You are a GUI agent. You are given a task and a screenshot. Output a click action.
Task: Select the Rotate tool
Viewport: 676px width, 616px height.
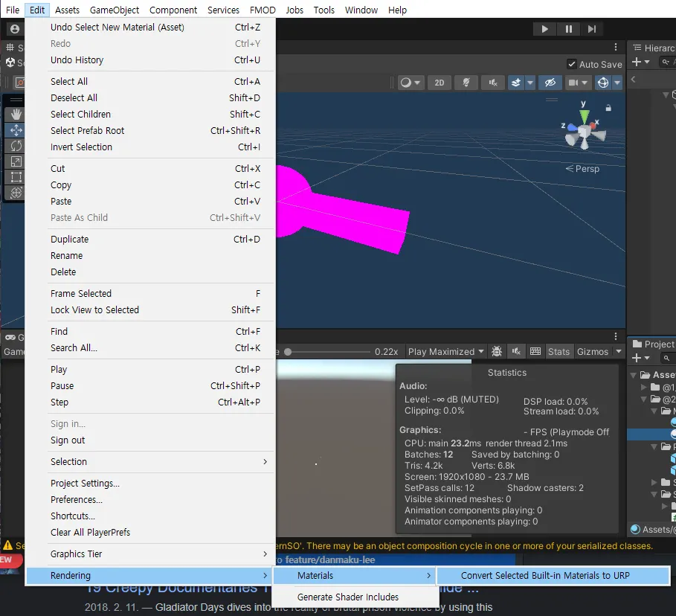click(x=16, y=146)
